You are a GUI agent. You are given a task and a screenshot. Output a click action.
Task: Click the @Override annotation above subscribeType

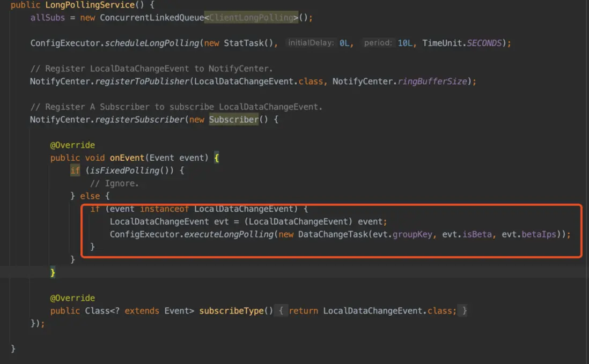[x=72, y=298]
